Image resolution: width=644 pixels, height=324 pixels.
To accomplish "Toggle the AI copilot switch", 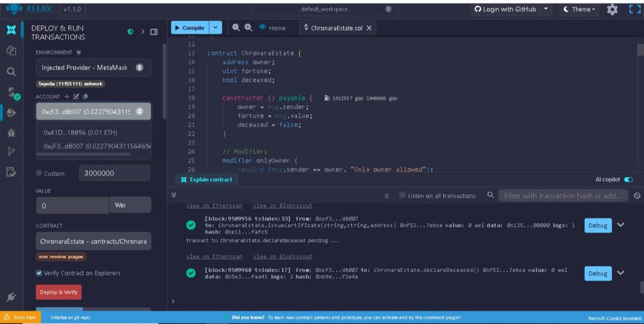I will coord(628,179).
